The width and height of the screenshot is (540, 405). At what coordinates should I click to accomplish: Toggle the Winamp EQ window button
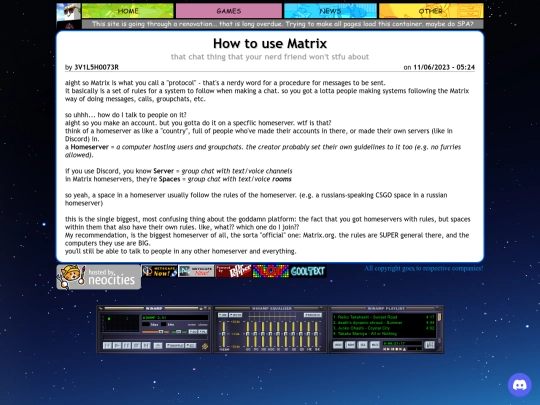pos(193,332)
